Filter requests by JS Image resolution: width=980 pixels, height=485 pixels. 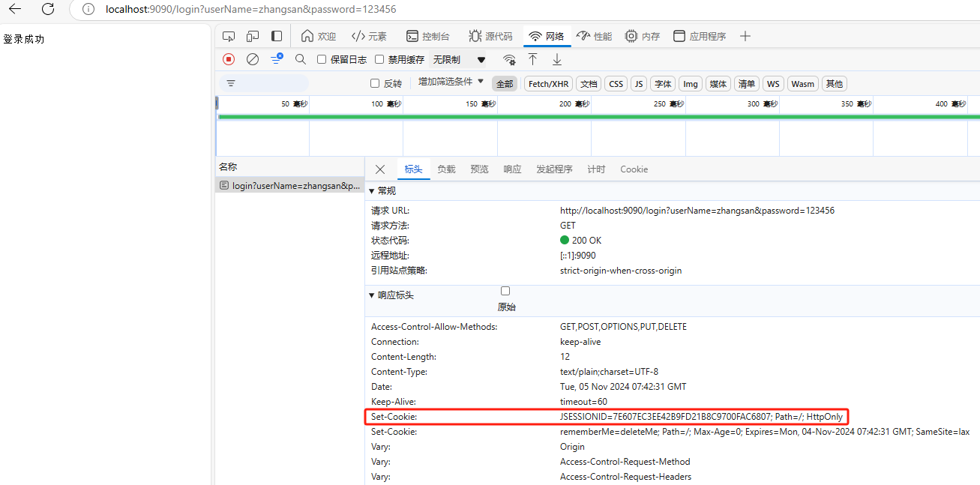[x=639, y=84]
